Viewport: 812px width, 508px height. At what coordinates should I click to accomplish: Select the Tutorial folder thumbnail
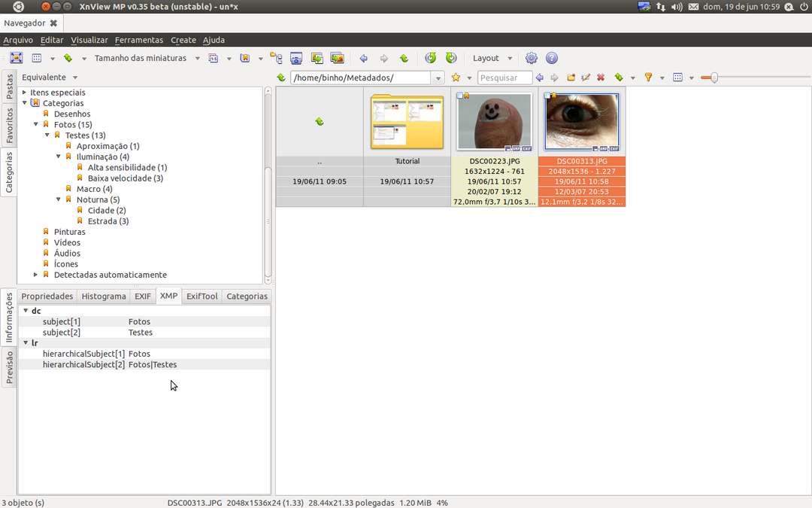click(407, 122)
